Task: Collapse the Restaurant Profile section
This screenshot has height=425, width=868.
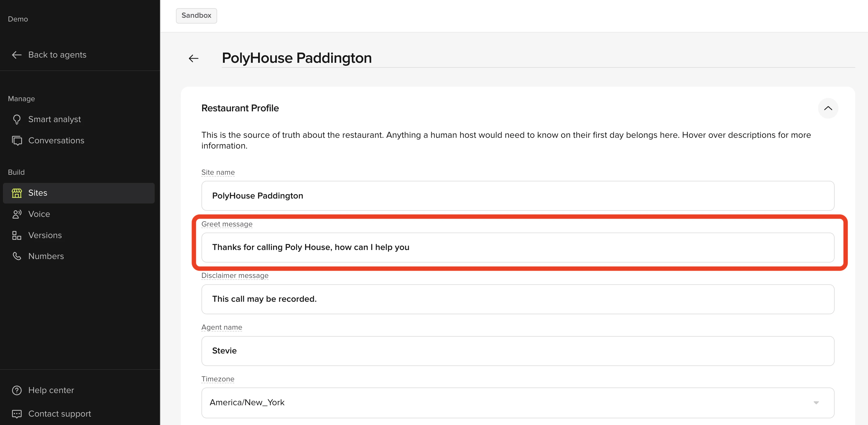Action: point(828,108)
